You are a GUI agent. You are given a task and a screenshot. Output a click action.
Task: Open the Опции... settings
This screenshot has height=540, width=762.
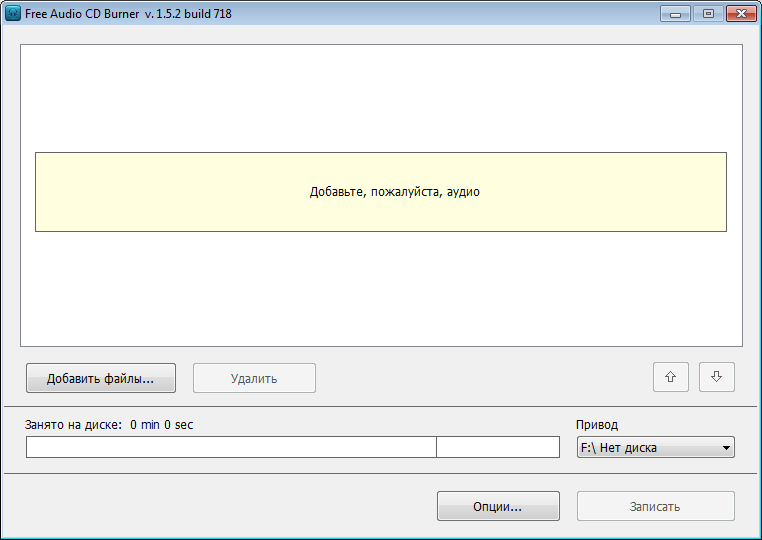coord(498,506)
